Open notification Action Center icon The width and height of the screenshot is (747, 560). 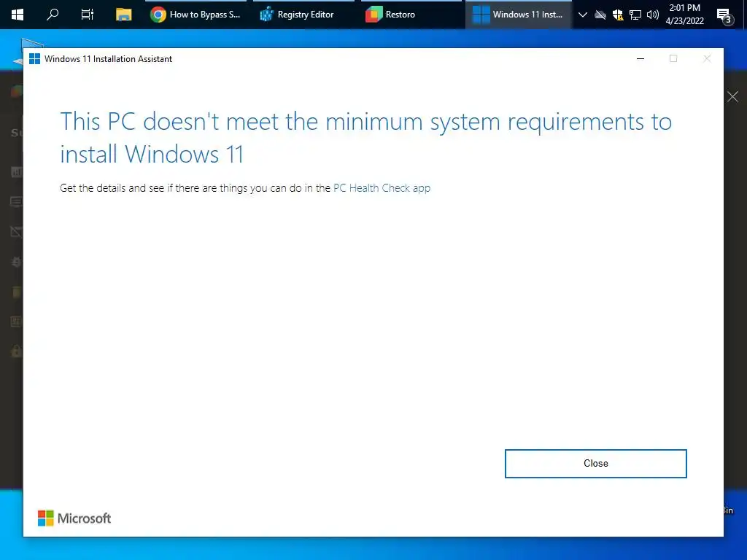pyautogui.click(x=724, y=16)
